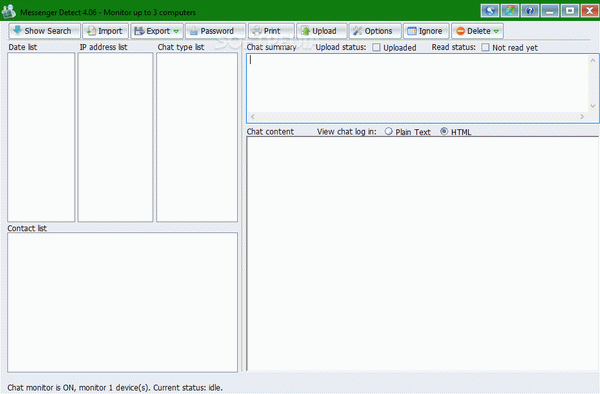Click the Chat summary scroll left arrow
The width and height of the screenshot is (600, 394).
[252, 116]
